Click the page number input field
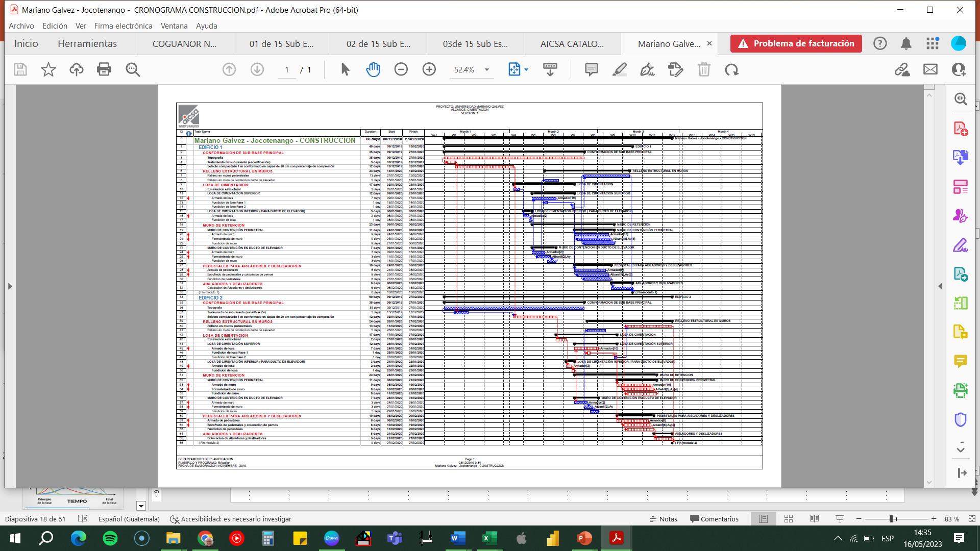 coord(287,70)
